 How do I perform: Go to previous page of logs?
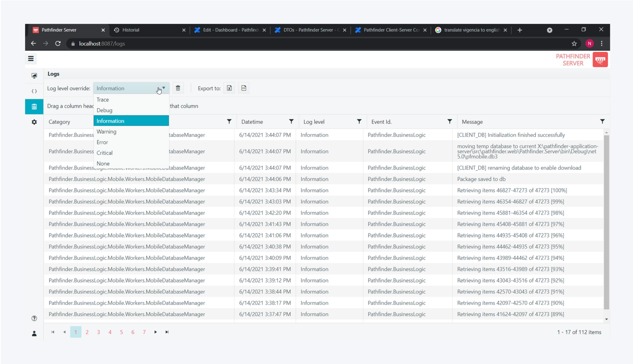[64, 332]
